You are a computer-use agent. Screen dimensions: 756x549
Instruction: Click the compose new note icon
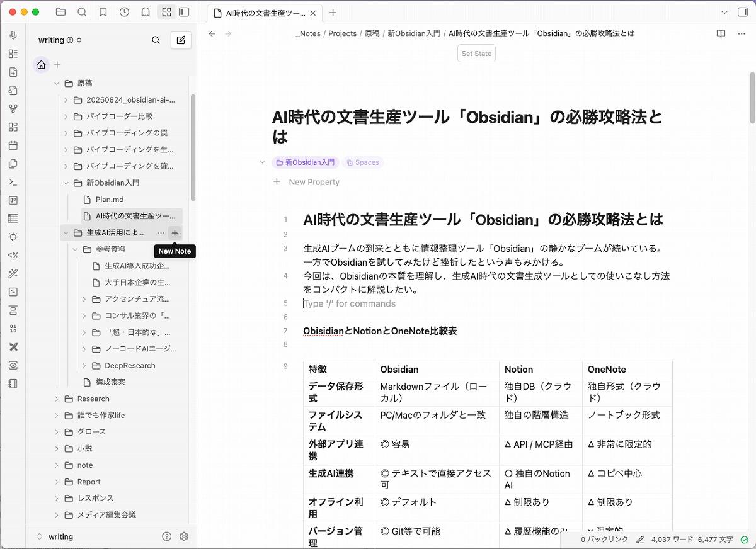click(x=181, y=40)
